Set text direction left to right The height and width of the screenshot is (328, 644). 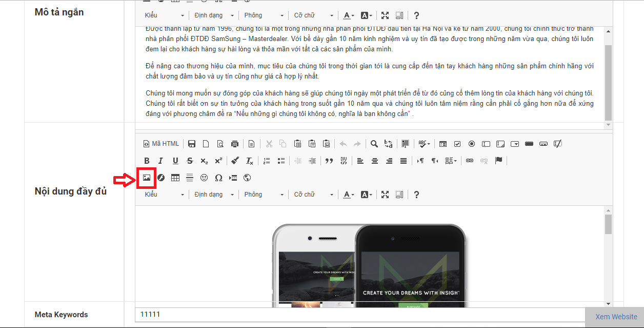point(420,161)
